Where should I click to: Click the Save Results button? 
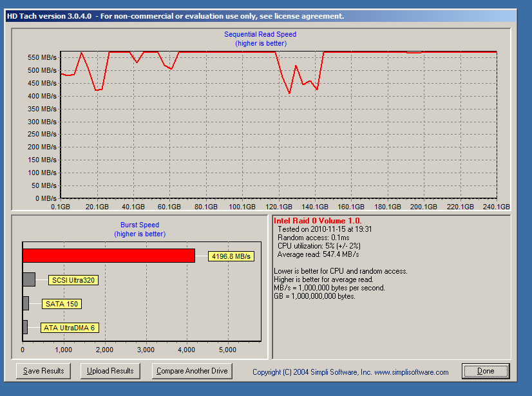point(43,371)
